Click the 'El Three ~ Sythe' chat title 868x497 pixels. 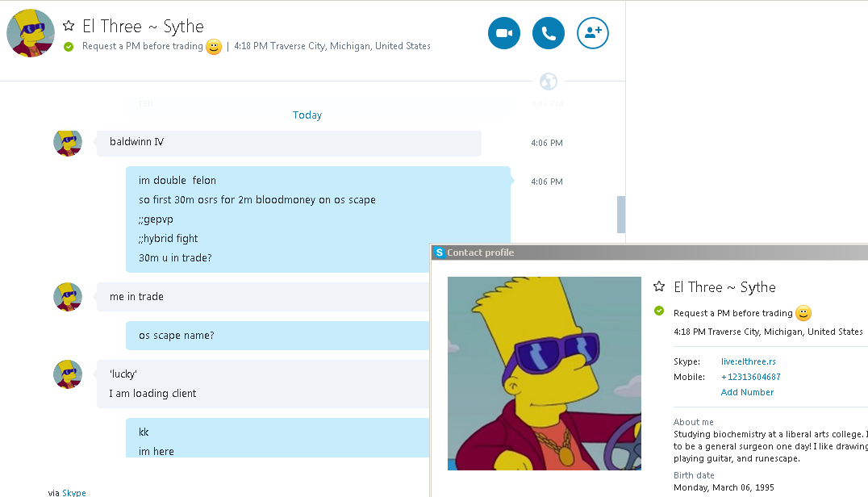tap(143, 26)
